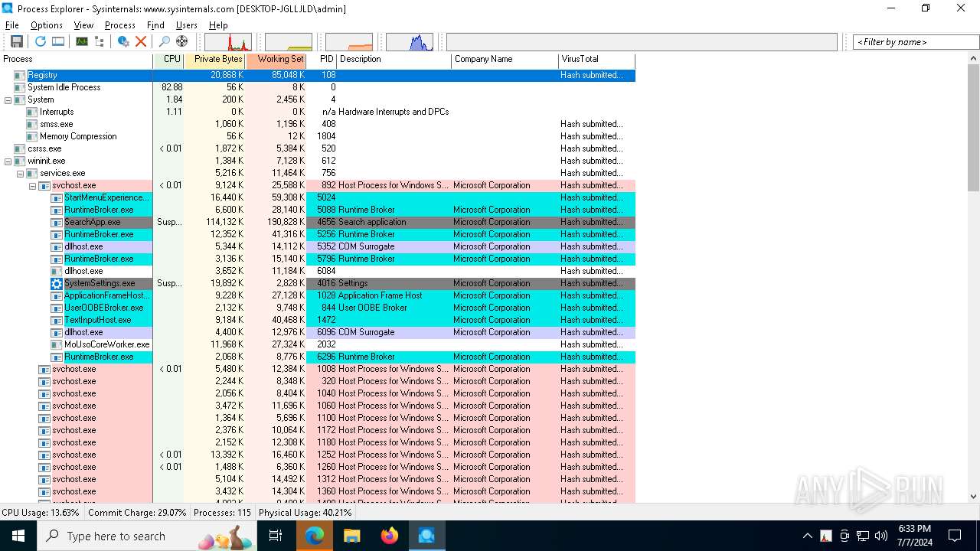Open Task View on the taskbar
The image size is (980, 551).
point(276,536)
